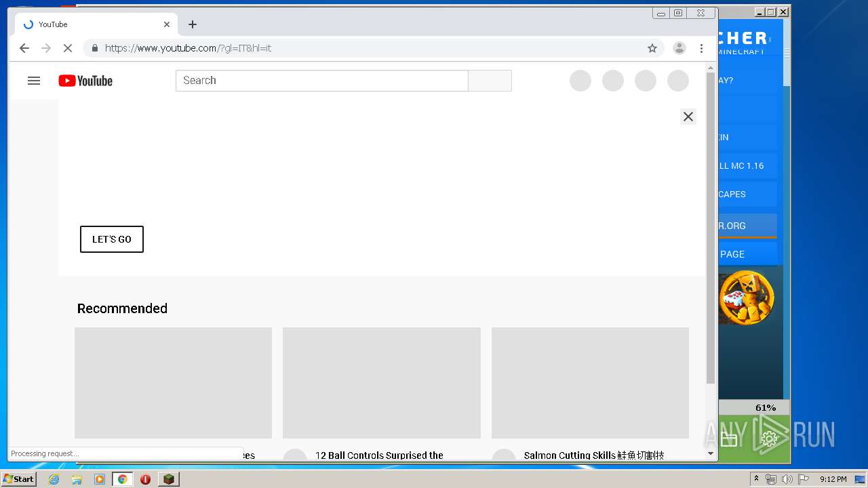868x488 pixels.
Task: Open Windows Media Player from the taskbar
Action: [100, 479]
